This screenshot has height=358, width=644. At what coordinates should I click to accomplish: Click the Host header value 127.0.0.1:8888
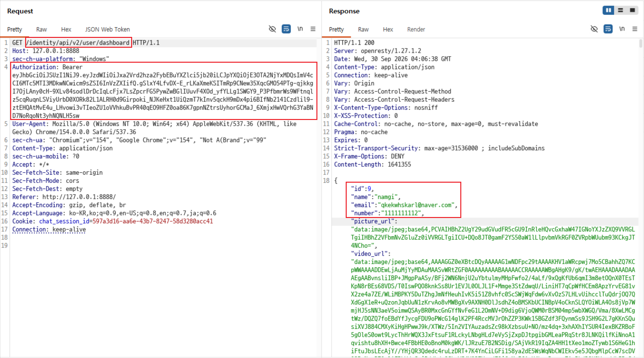tap(56, 51)
